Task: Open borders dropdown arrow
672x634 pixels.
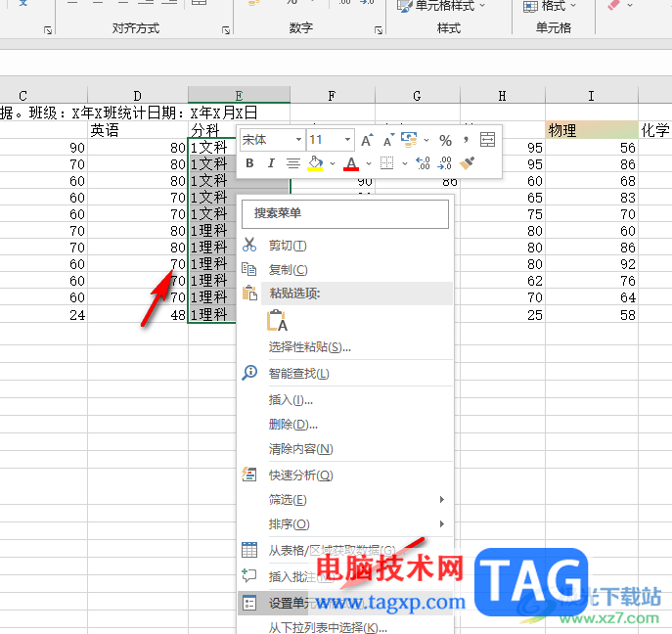Action: [x=405, y=163]
